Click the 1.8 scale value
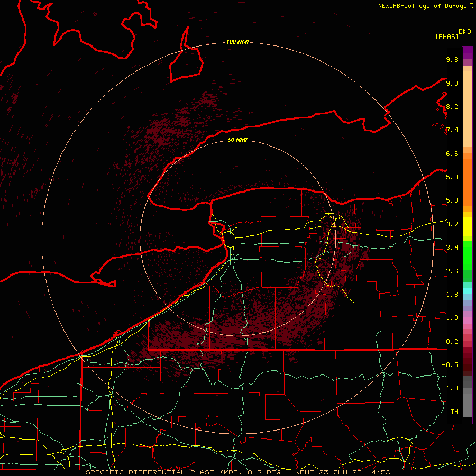Viewport: 476px width, 476px height. pyautogui.click(x=452, y=295)
